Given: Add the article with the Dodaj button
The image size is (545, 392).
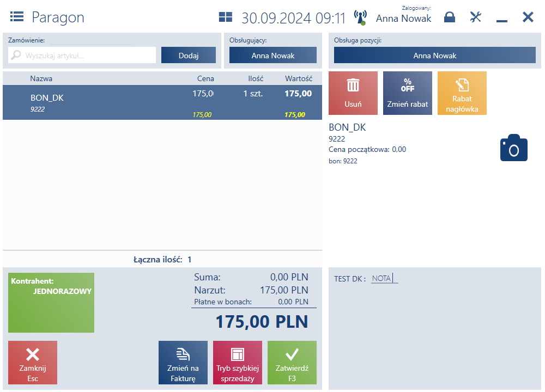Looking at the screenshot, I should pos(189,55).
